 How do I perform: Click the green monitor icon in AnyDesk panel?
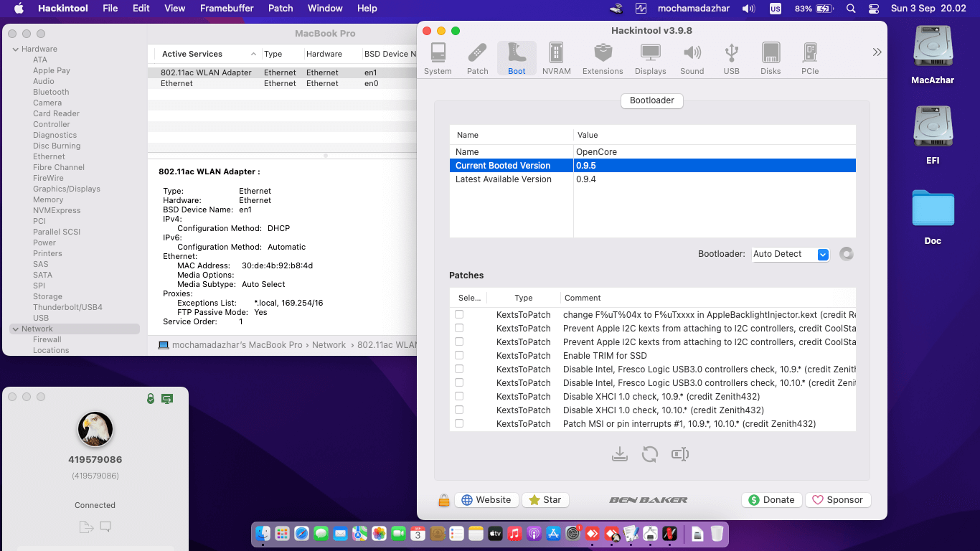167,398
